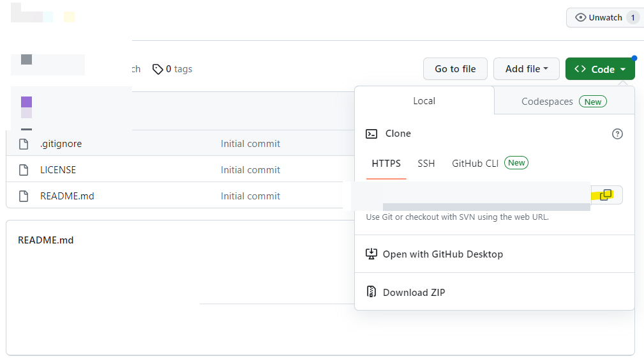Click the Go to file button

[456, 68]
